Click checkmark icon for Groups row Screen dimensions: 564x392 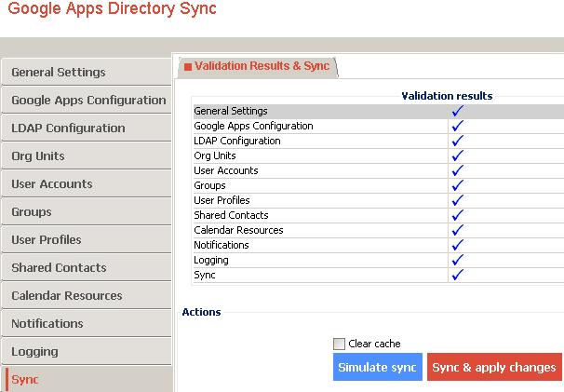tap(458, 185)
